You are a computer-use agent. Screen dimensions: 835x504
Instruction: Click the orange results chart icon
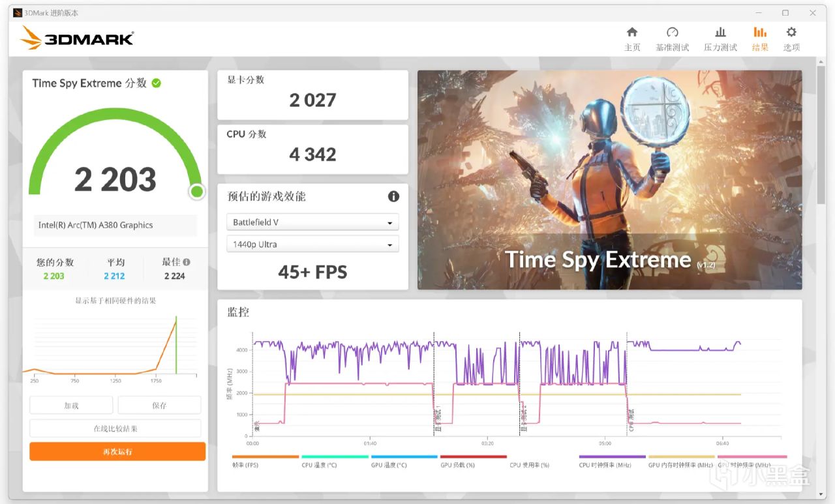760,32
